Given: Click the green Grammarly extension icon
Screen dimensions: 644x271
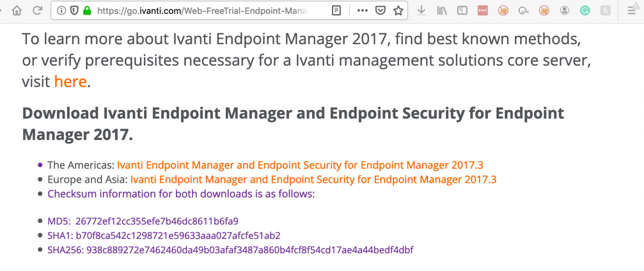Looking at the screenshot, I should tap(585, 10).
